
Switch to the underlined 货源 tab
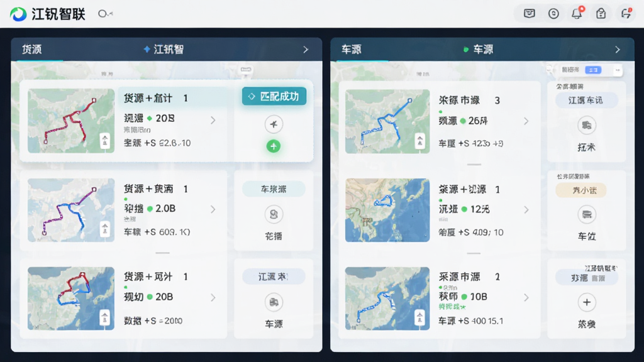[32, 50]
